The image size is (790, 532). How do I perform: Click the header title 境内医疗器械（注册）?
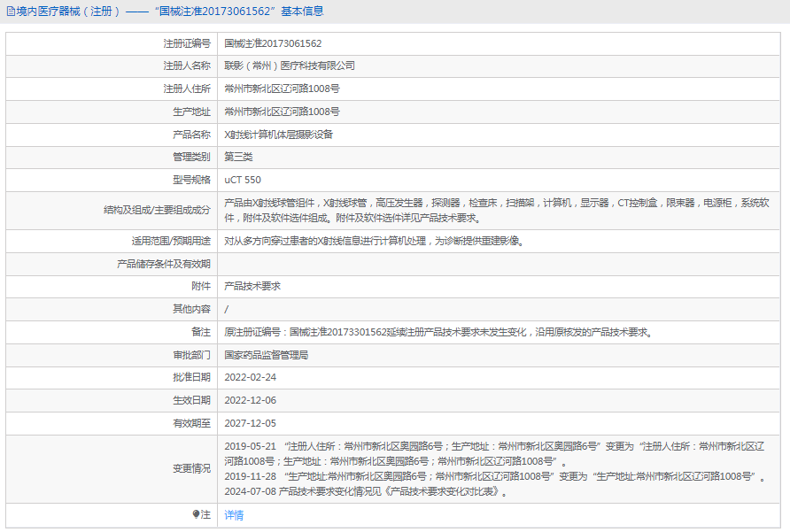[68, 12]
